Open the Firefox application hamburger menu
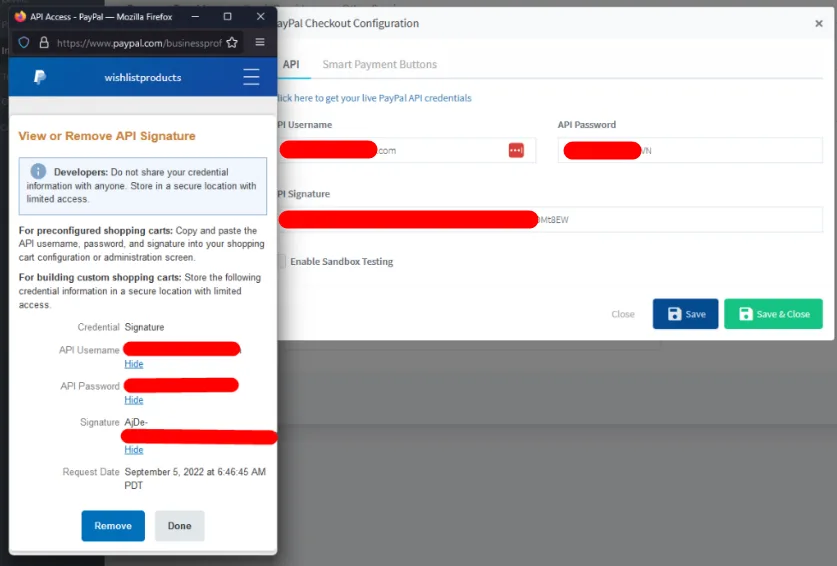This screenshot has height=566, width=837. pos(260,42)
